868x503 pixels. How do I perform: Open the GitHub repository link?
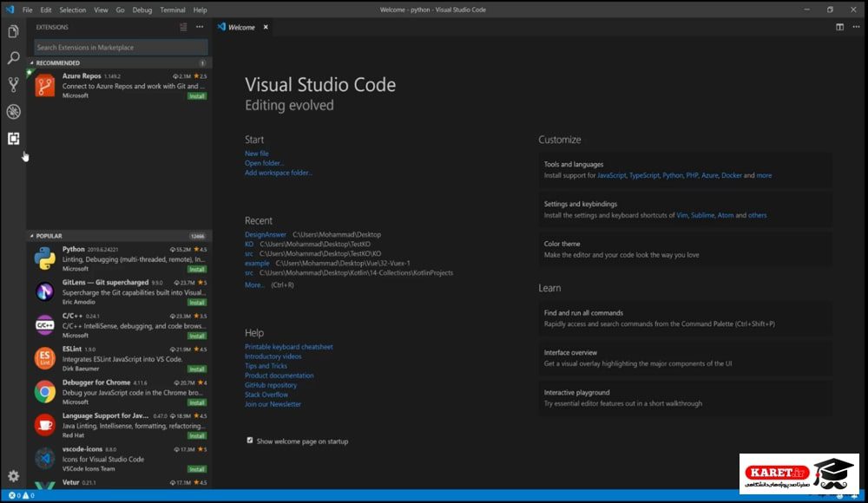(271, 385)
